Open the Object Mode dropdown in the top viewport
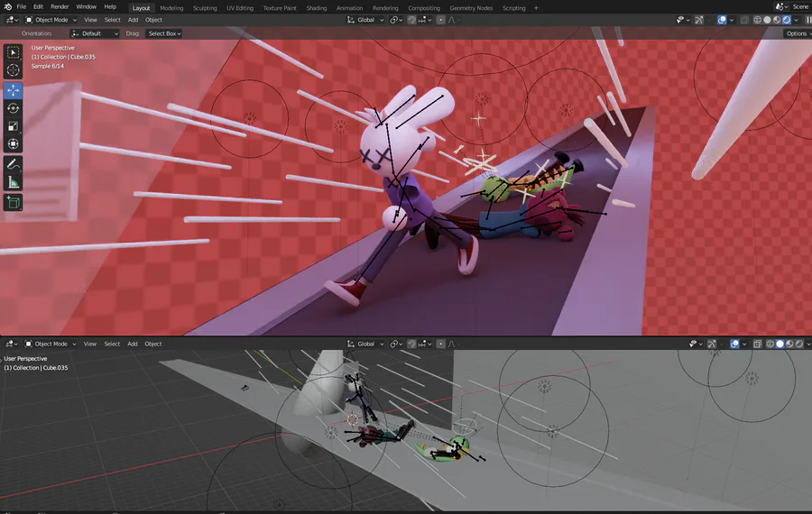Viewport: 812px width, 514px height. coord(51,20)
